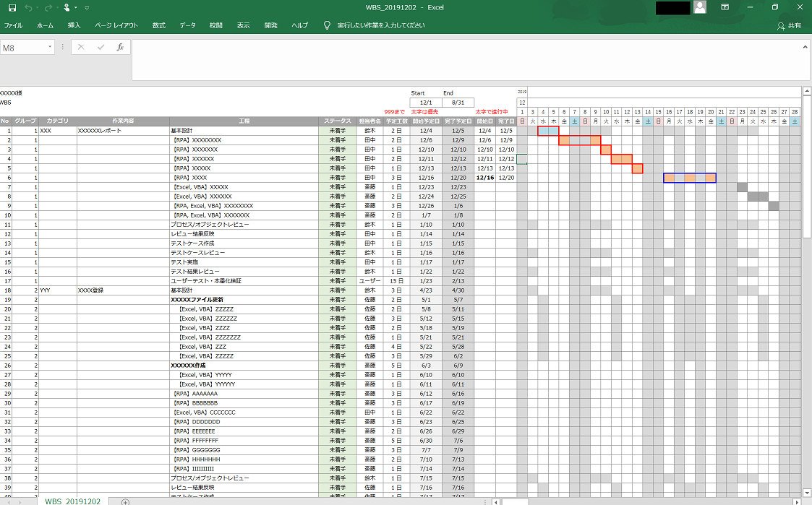Click the Enter checkmark in the formula bar

click(x=100, y=48)
